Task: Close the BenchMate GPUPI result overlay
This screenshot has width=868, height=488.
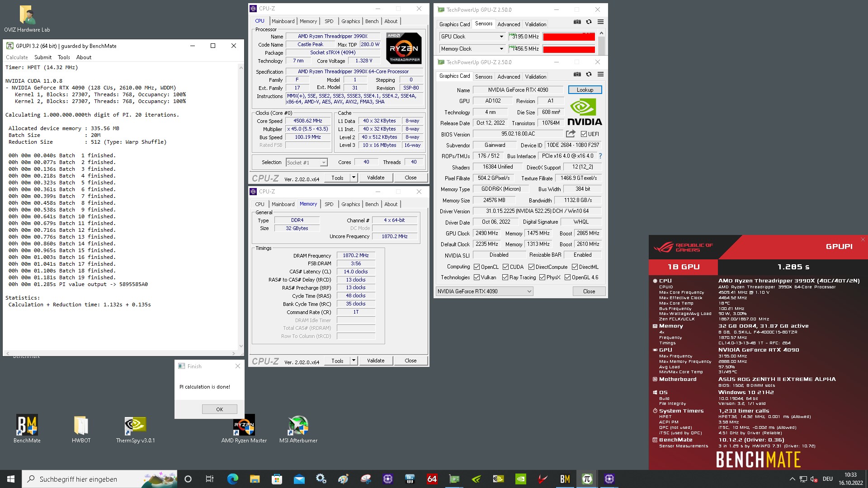Action: pyautogui.click(x=863, y=239)
